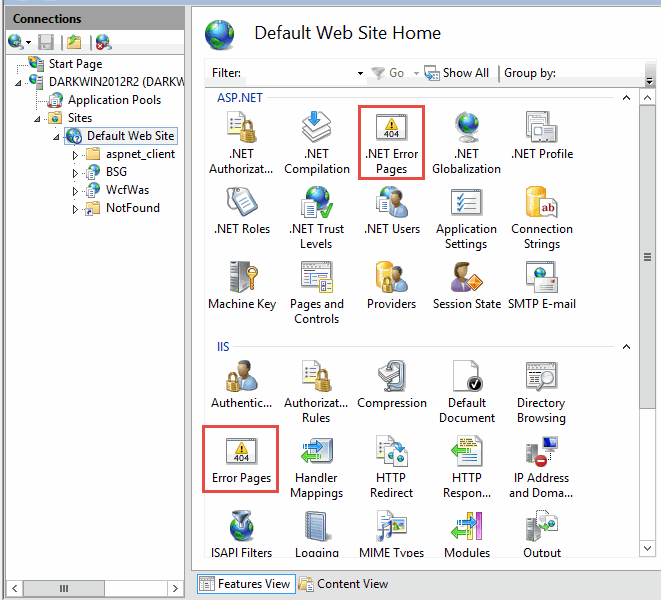Click the Save Connections disk icon

(x=46, y=42)
